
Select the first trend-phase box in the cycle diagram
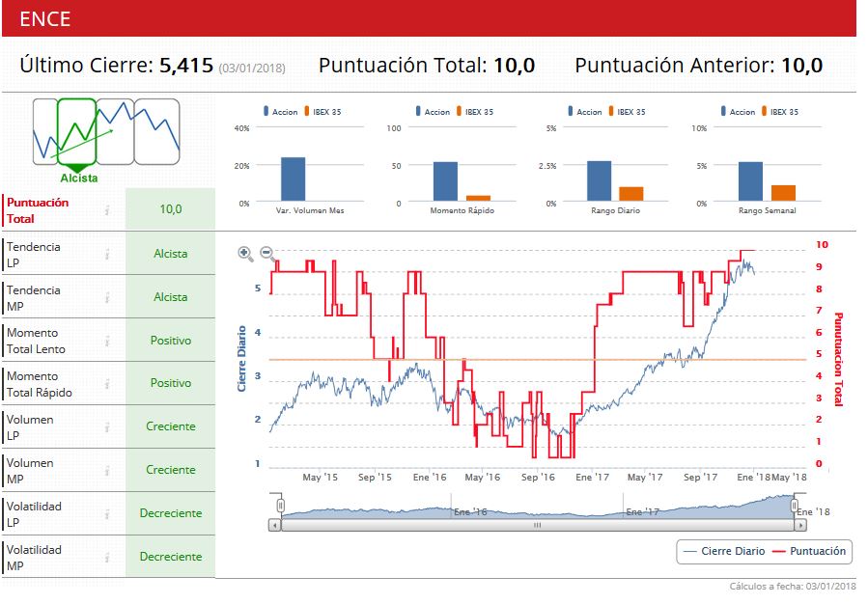(45, 131)
